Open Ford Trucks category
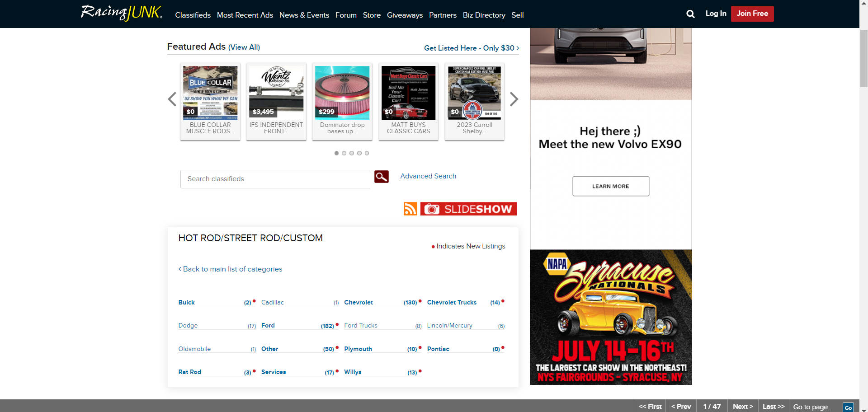868x412 pixels. coord(361,325)
